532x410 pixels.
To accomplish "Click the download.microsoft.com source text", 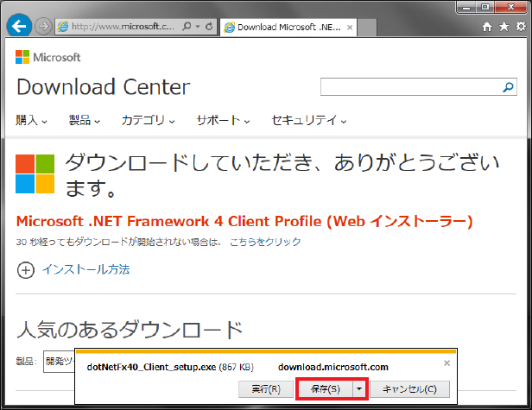I will click(333, 367).
